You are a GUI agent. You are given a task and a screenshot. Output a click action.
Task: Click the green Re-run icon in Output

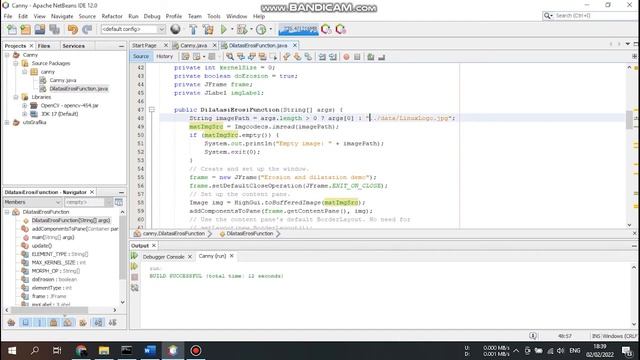point(134,256)
